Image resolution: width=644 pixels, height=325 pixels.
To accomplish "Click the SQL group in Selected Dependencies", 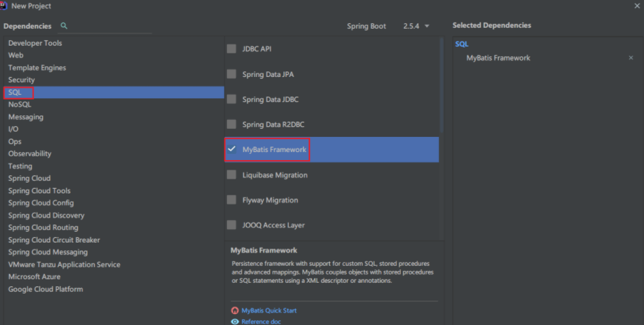I will pos(462,44).
